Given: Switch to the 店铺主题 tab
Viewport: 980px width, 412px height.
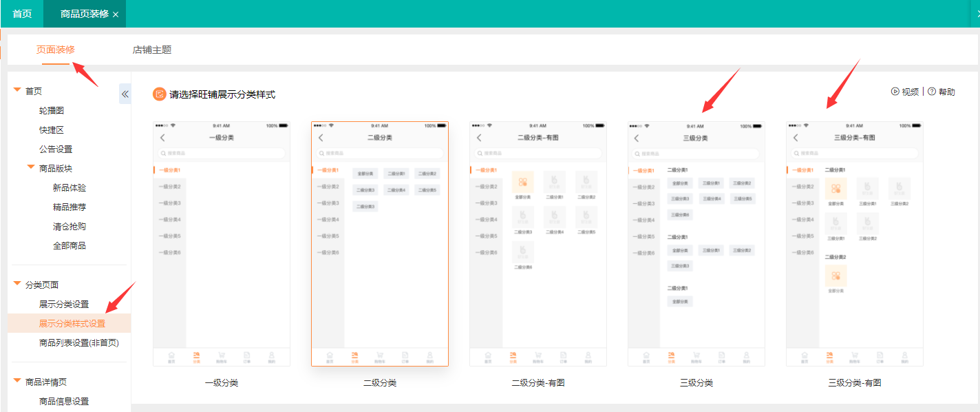Looking at the screenshot, I should 152,50.
